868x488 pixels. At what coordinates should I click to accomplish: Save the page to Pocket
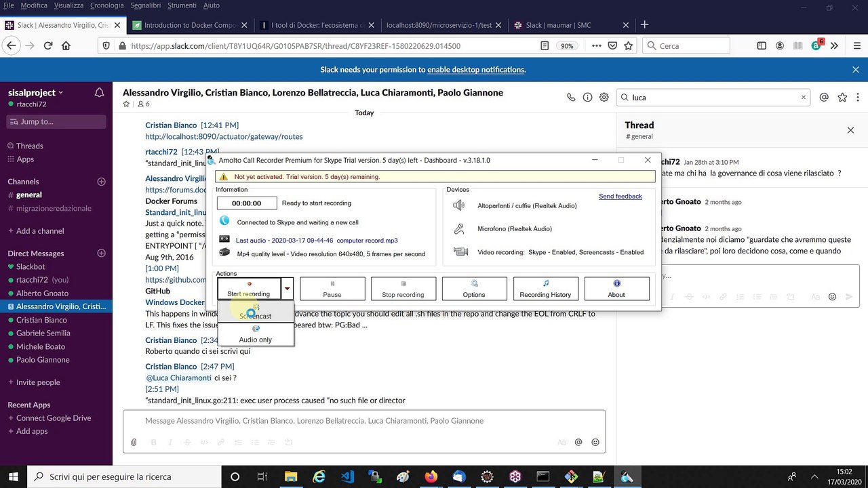[x=612, y=46]
